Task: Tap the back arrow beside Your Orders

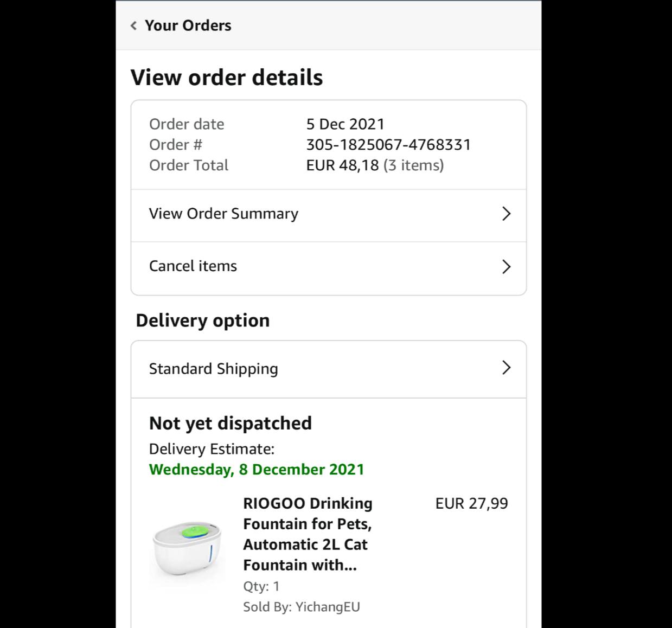Action: pos(133,25)
